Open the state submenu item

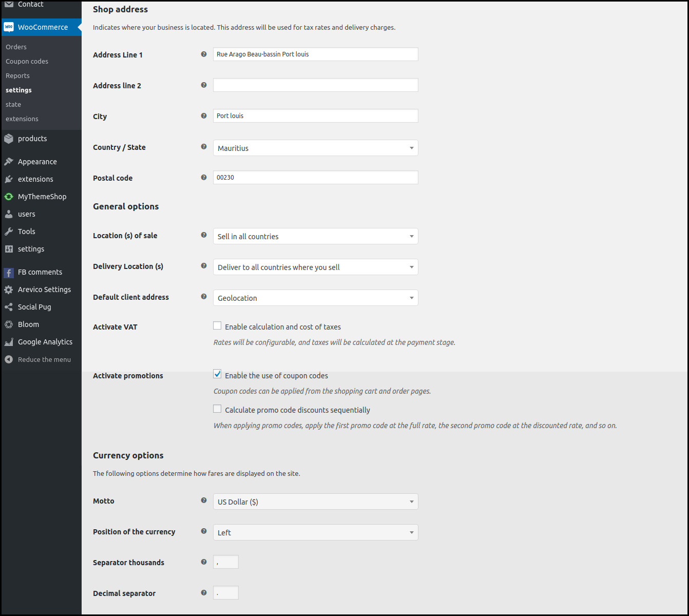click(13, 104)
